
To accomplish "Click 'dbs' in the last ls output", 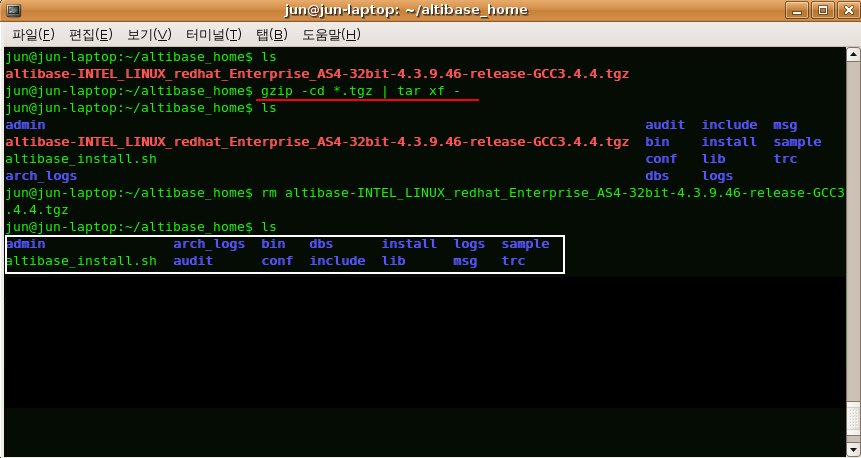I will click(321, 244).
